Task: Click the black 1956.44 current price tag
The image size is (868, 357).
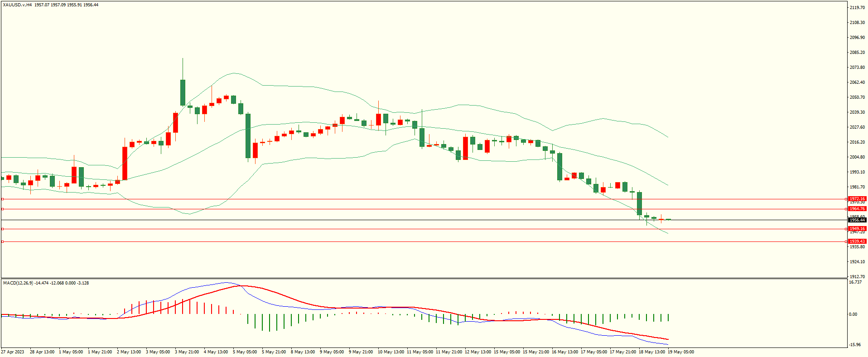Action: pyautogui.click(x=857, y=220)
